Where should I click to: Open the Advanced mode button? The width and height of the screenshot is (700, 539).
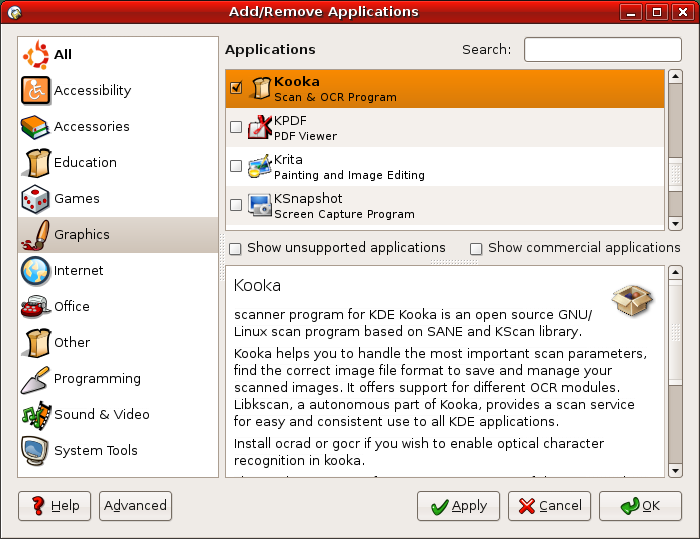click(x=135, y=506)
